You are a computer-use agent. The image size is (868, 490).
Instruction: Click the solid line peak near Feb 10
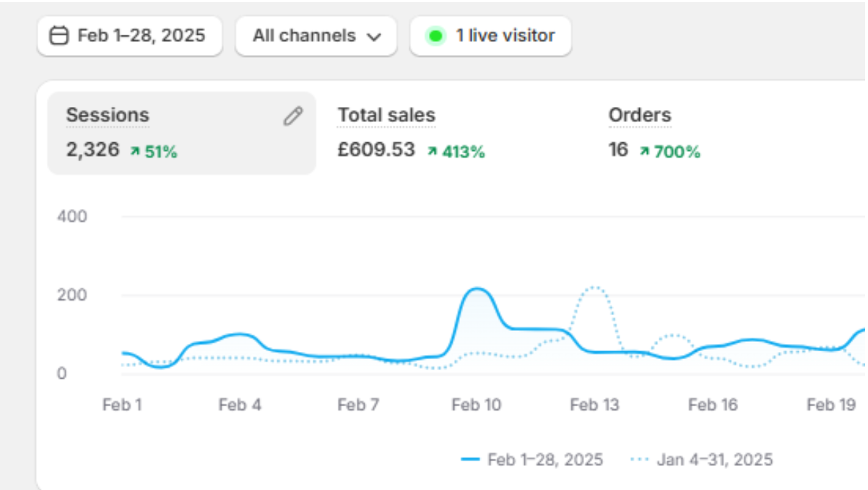pos(477,289)
